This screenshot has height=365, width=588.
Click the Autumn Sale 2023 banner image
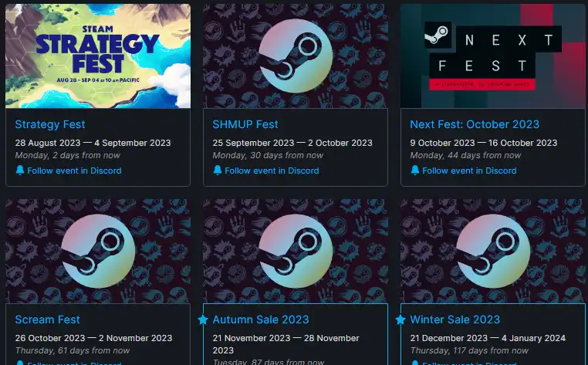click(x=296, y=251)
